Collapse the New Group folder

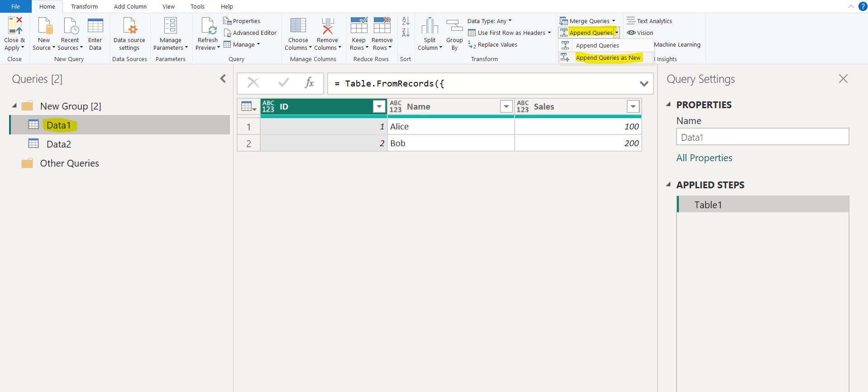coord(14,106)
